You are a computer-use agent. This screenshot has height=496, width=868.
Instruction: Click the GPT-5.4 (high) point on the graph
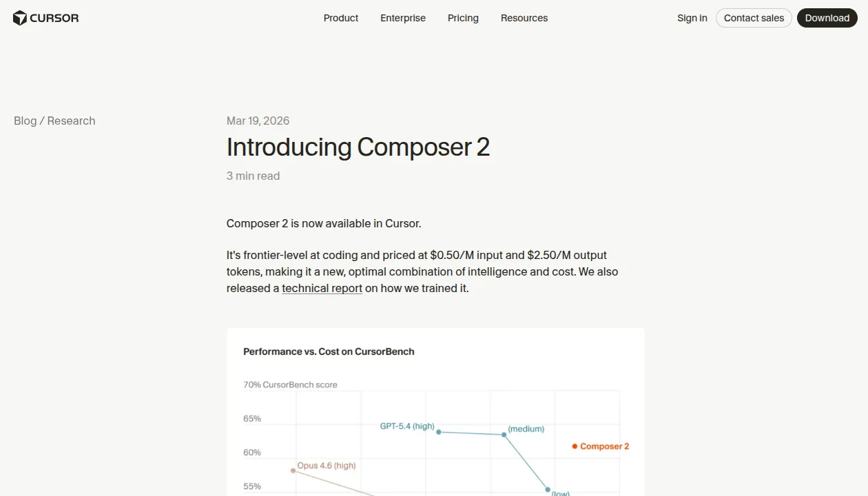click(x=439, y=433)
